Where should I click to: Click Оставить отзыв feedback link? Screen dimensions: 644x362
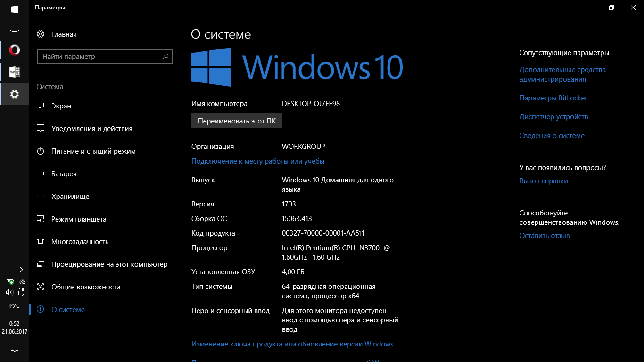545,236
